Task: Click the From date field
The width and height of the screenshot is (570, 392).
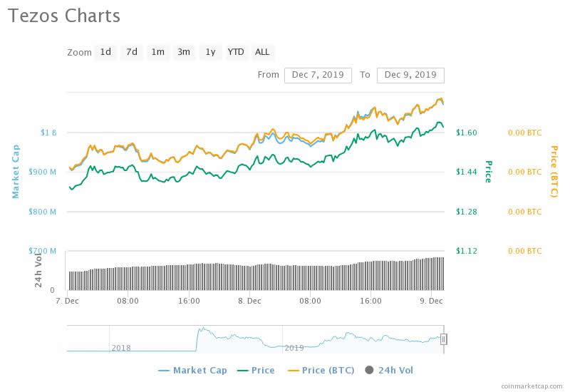Action: tap(317, 75)
